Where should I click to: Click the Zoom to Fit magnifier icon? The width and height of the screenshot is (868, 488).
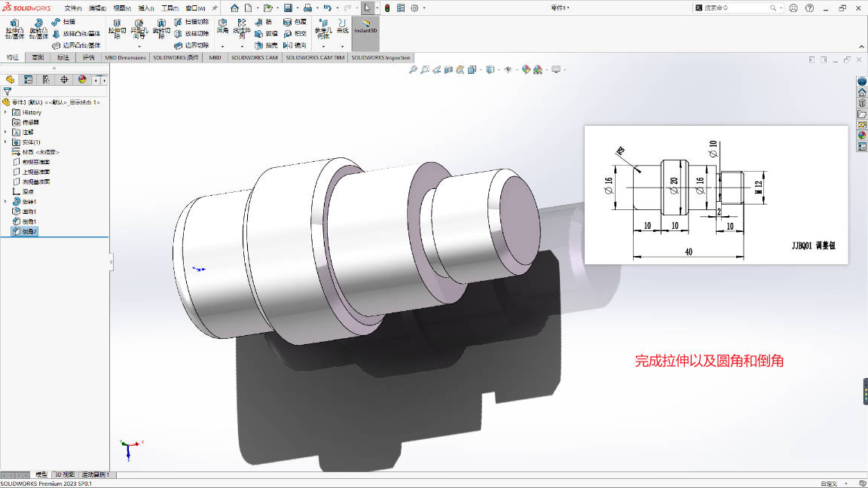click(413, 70)
